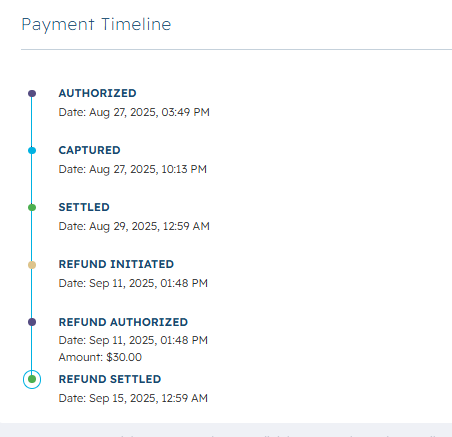The width and height of the screenshot is (452, 437).
Task: Select the AUTHORIZED status heading
Action: (x=97, y=93)
